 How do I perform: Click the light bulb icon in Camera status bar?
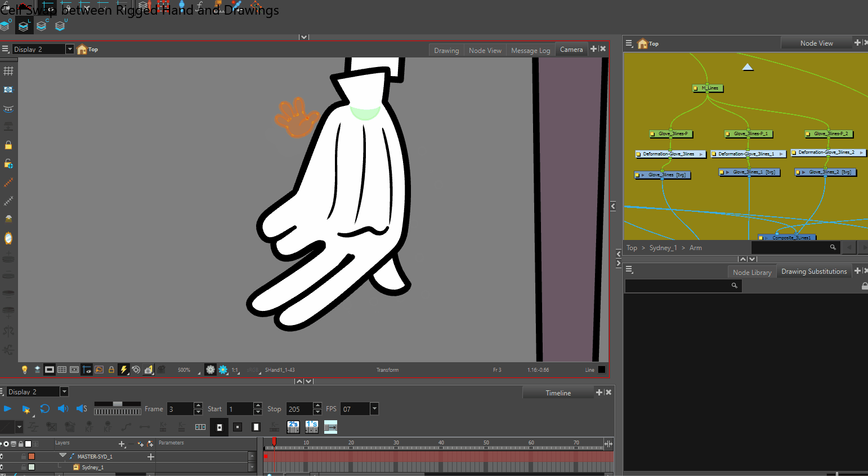(x=24, y=370)
